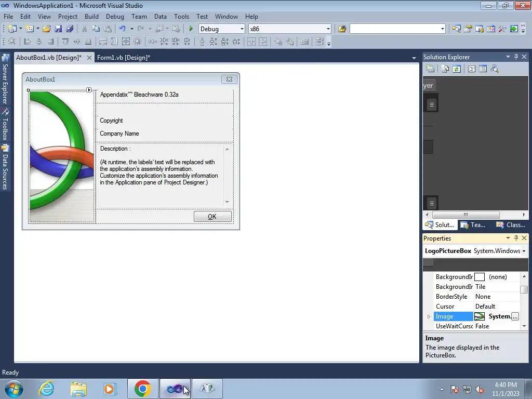
Task: Click the Tab Order layout icon
Action: (x=320, y=42)
